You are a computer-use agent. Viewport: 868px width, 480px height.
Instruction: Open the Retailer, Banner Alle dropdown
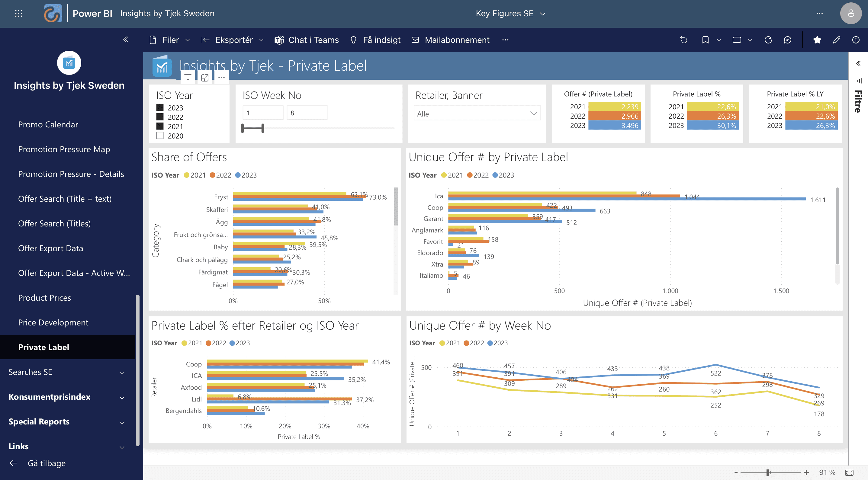click(477, 114)
